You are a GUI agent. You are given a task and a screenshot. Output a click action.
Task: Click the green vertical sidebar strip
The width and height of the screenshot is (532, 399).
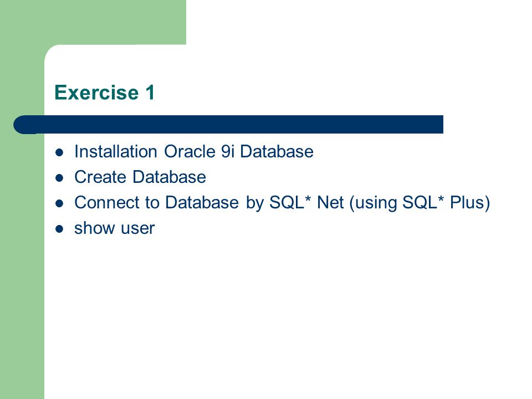coord(22,265)
